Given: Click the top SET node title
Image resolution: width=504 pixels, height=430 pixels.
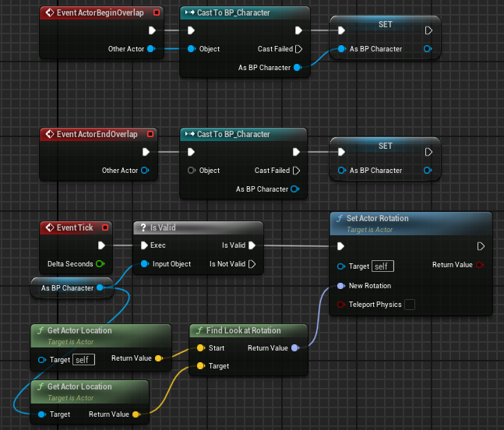Looking at the screenshot, I should (385, 24).
